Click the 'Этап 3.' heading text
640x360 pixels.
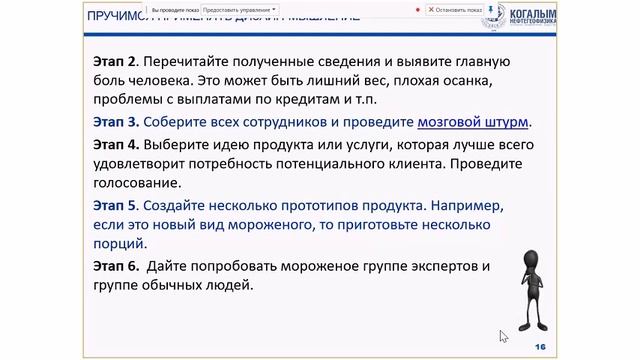click(116, 122)
